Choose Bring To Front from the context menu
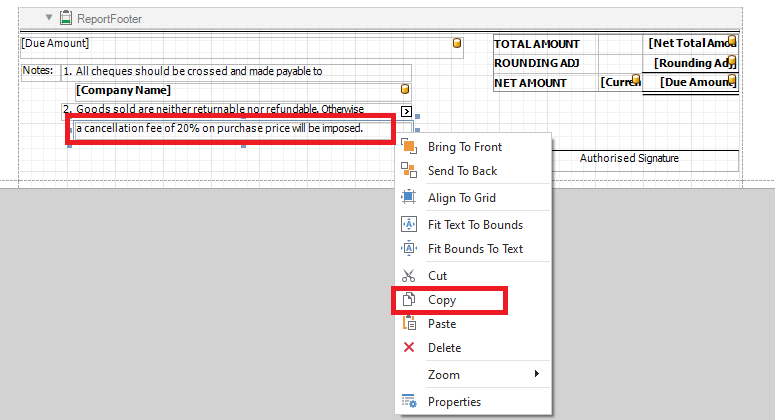This screenshot has width=779, height=420. click(473, 147)
